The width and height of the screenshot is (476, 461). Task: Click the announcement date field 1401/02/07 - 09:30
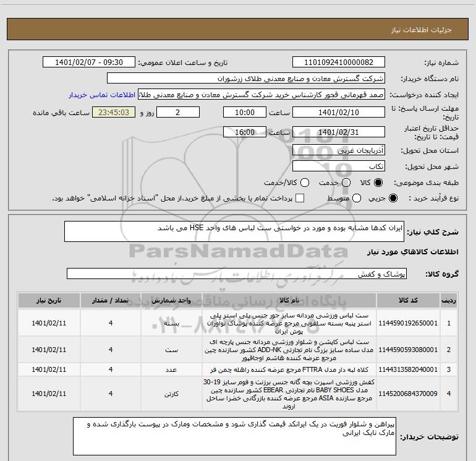point(89,62)
